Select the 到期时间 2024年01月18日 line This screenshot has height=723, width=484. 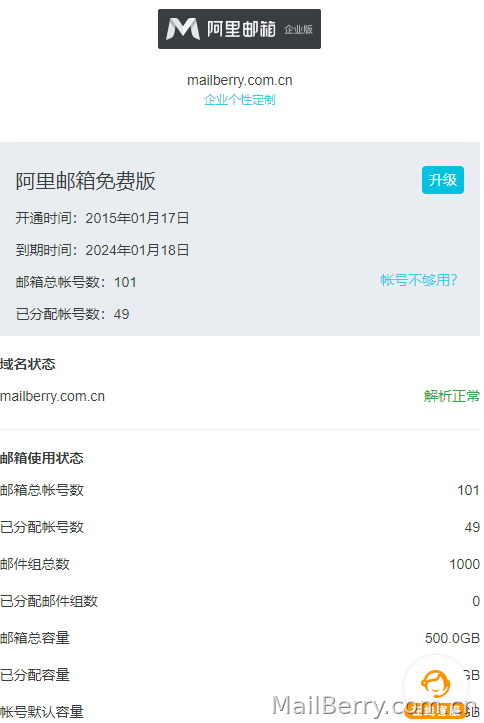102,250
